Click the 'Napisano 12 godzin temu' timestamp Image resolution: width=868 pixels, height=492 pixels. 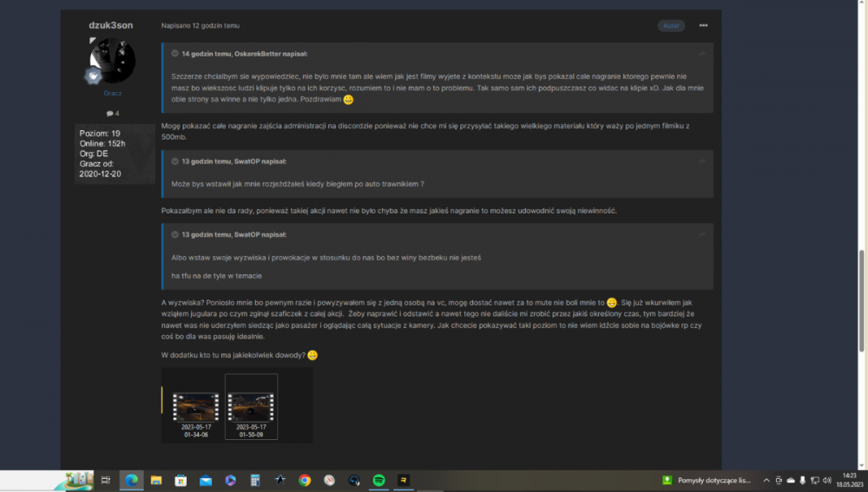(201, 25)
